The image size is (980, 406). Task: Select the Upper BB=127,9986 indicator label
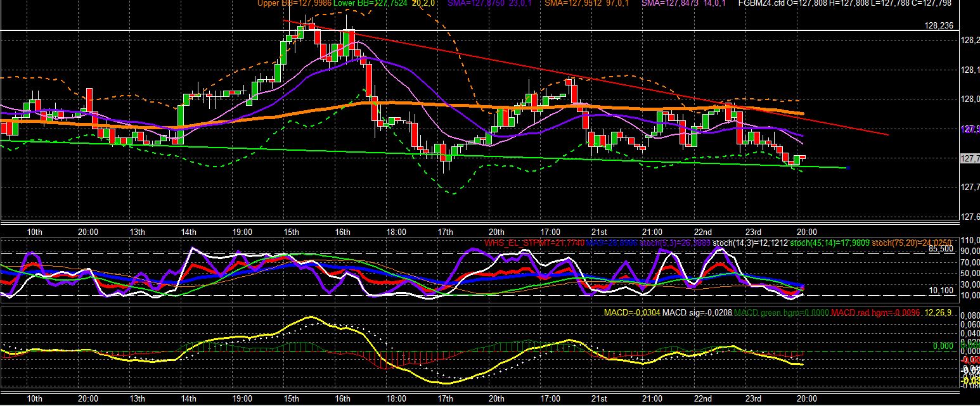click(x=294, y=4)
